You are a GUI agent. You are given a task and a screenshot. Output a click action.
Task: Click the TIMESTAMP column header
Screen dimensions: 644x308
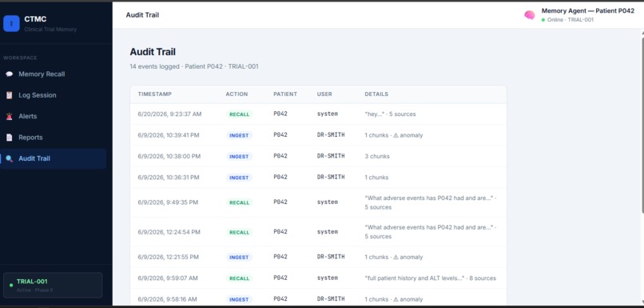[x=155, y=94]
